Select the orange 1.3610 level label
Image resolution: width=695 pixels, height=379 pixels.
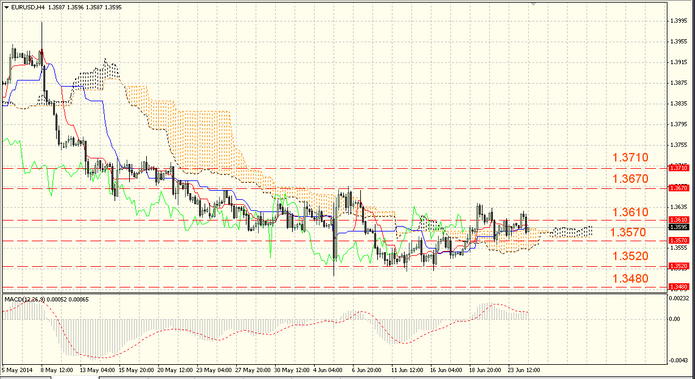pyautogui.click(x=630, y=212)
